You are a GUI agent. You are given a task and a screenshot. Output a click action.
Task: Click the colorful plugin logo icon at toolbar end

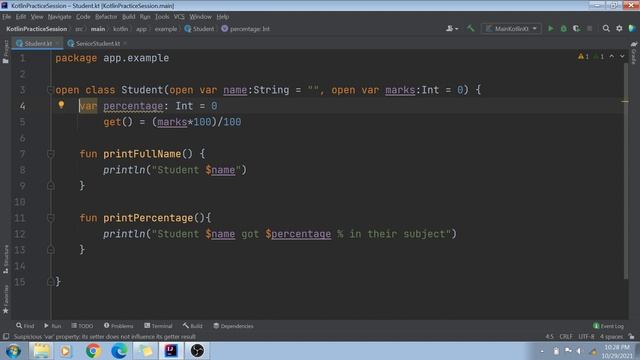[x=632, y=29]
